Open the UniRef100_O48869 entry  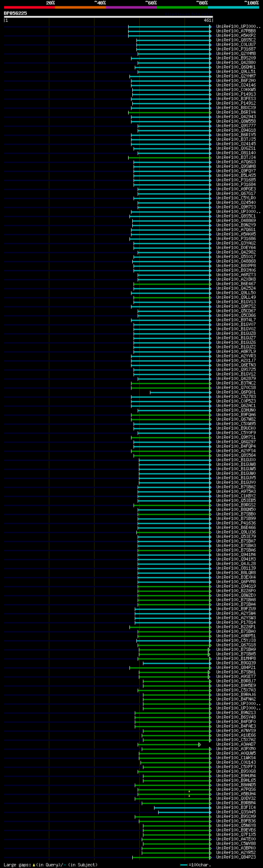[x=236, y=220]
